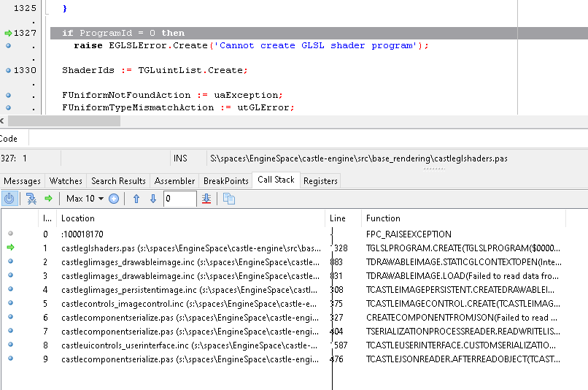Viewport: 588px width, 390px height.
Task: Click the cursor position 327: 1 in status bar
Action: coord(14,158)
